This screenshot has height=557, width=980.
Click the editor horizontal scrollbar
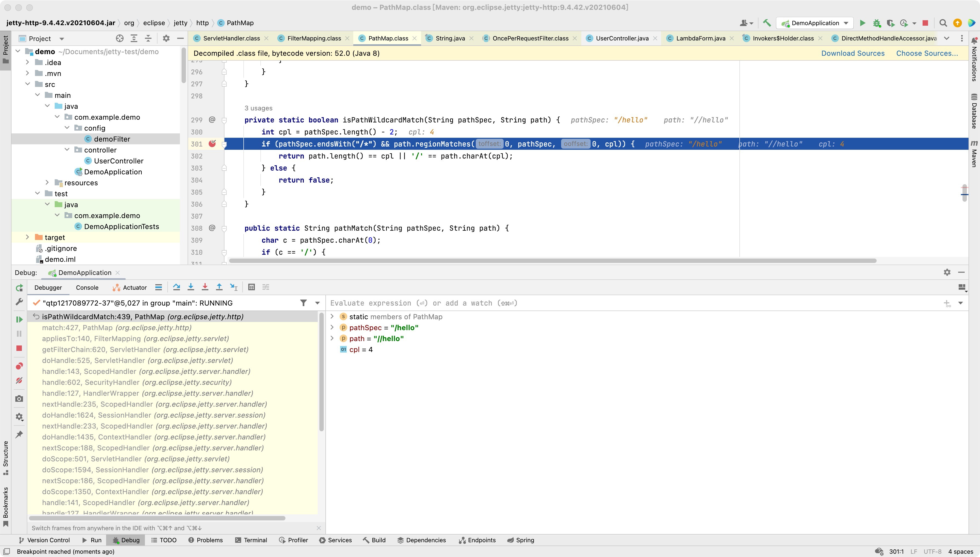point(553,260)
